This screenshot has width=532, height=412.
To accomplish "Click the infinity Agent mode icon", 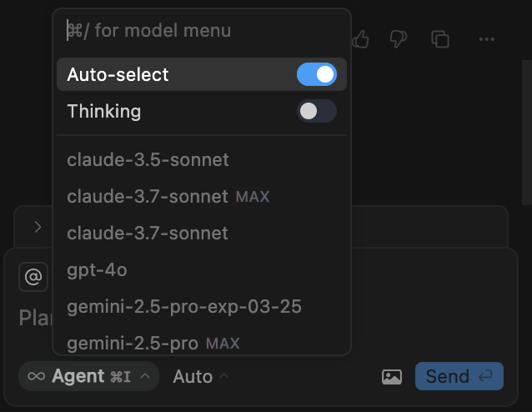I will (x=37, y=376).
